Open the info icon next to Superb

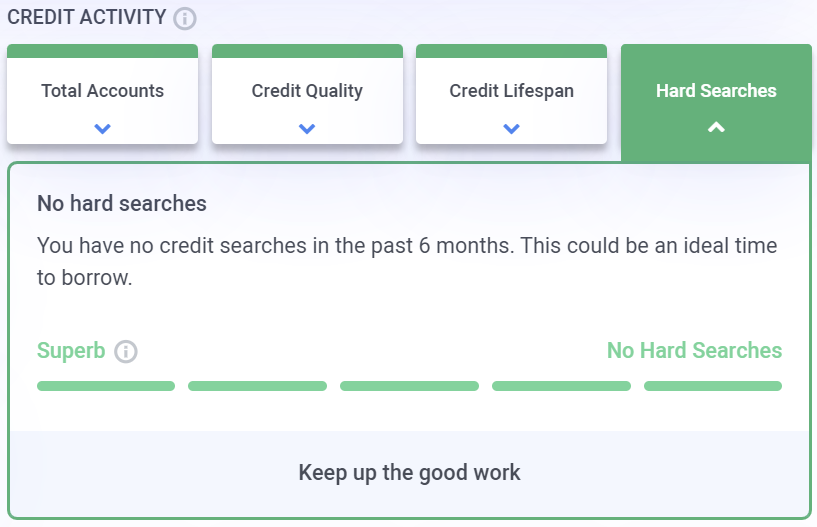tap(125, 352)
